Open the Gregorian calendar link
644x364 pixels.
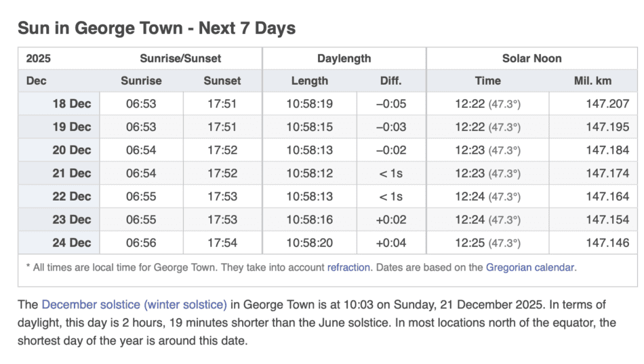click(530, 267)
